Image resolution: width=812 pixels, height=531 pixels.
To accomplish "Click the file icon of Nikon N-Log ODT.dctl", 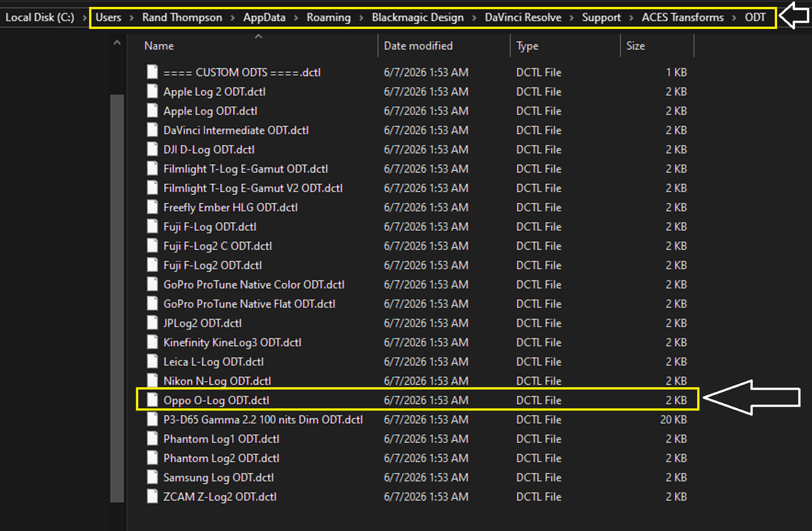I will pos(152,381).
